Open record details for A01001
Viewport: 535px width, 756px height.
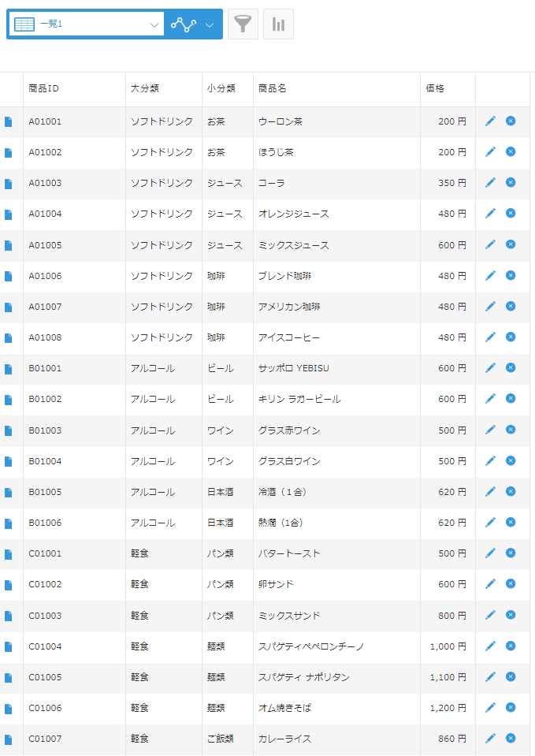[8, 122]
